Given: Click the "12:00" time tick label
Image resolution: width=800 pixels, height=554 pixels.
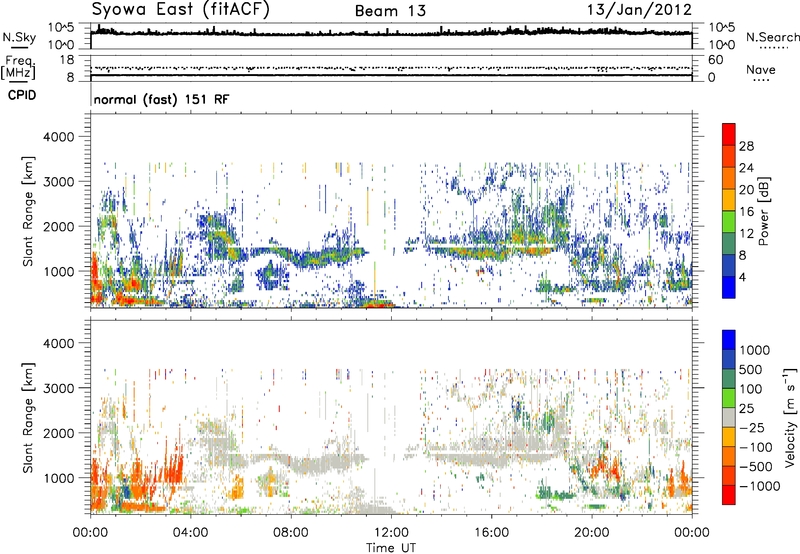Looking at the screenshot, I should (x=391, y=533).
